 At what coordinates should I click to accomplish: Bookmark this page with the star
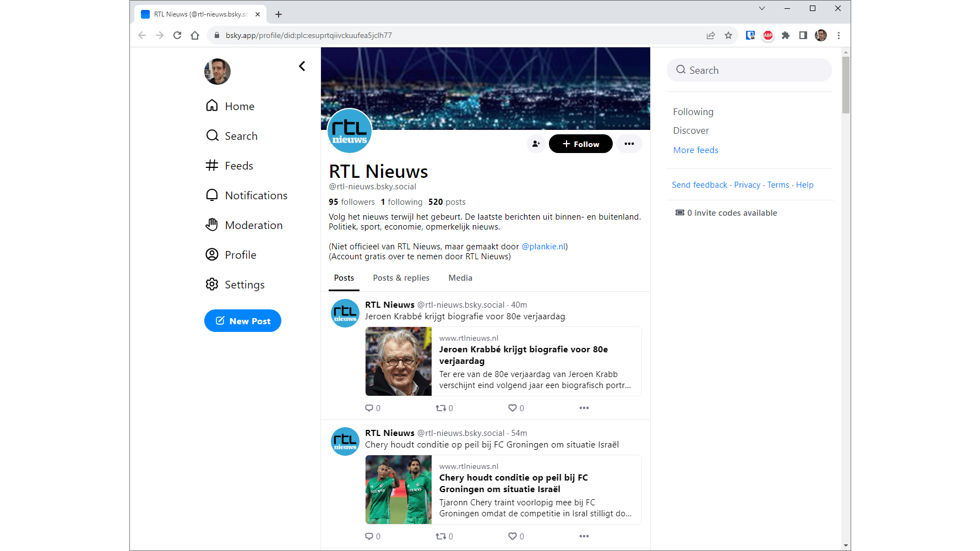coord(728,35)
